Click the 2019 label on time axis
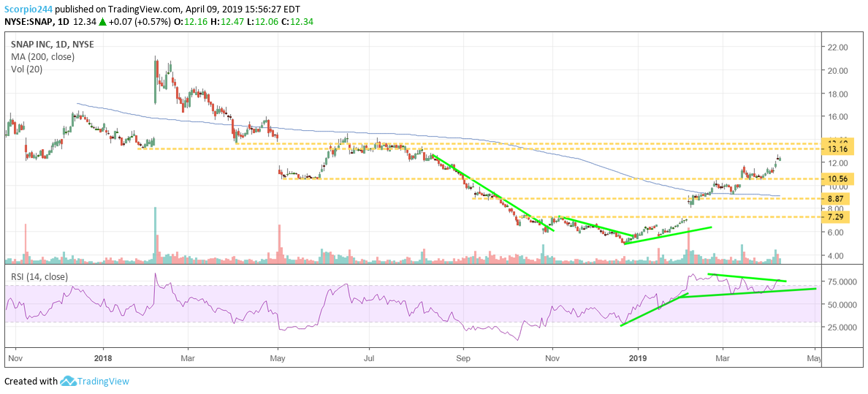 pos(639,357)
